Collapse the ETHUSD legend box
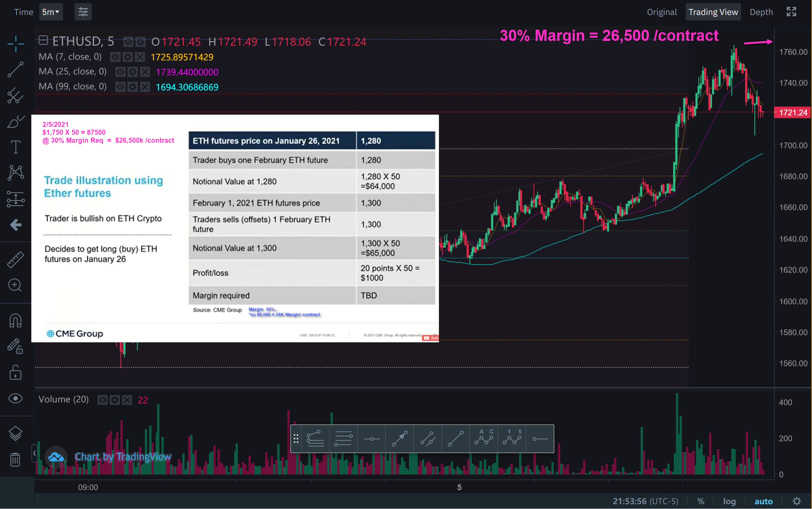 (x=43, y=40)
